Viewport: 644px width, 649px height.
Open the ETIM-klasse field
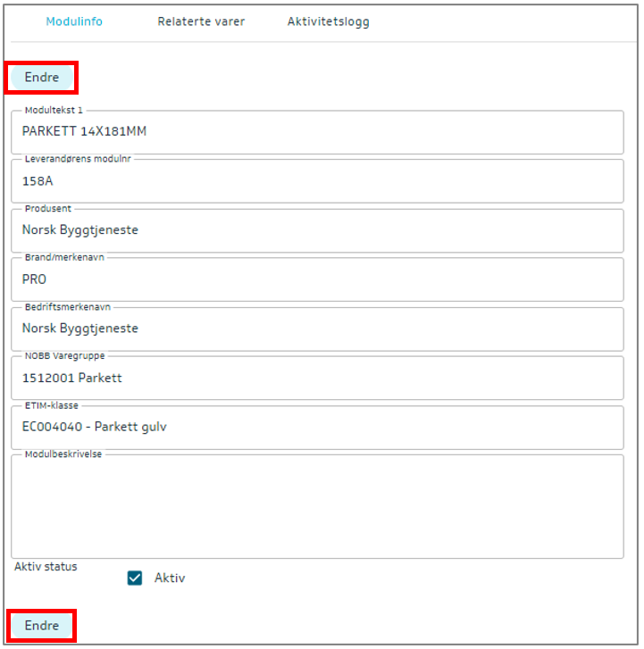317,428
